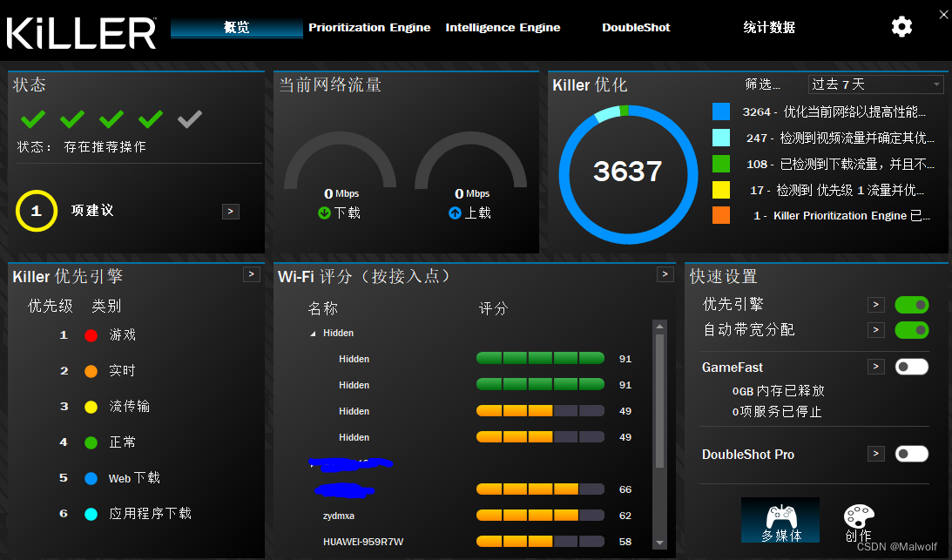
Task: Open the 统计数据 tab
Action: [768, 27]
